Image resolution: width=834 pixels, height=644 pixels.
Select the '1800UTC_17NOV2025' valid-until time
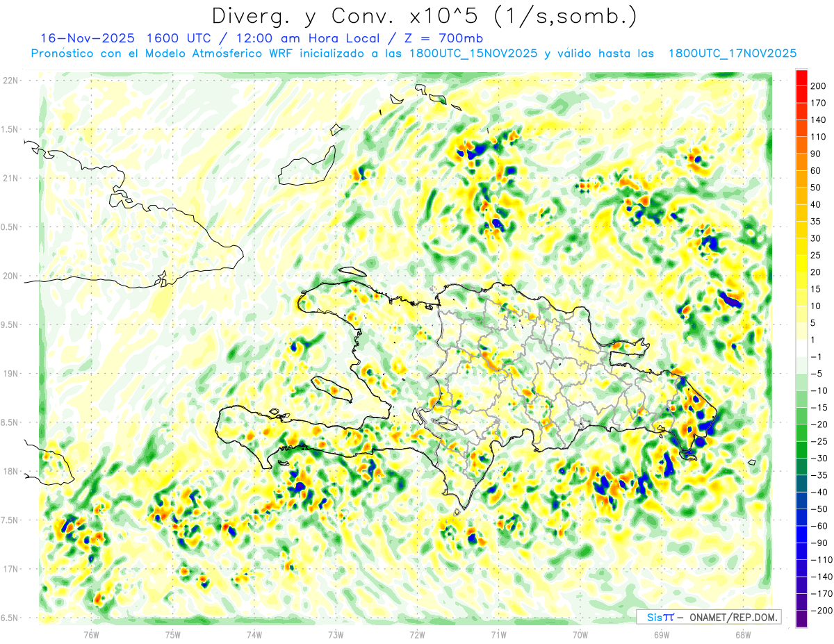(x=732, y=53)
